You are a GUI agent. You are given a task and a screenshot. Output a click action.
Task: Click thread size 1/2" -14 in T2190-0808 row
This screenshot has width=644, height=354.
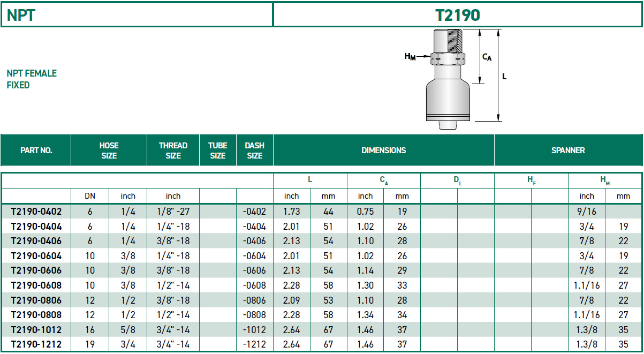pos(173,315)
